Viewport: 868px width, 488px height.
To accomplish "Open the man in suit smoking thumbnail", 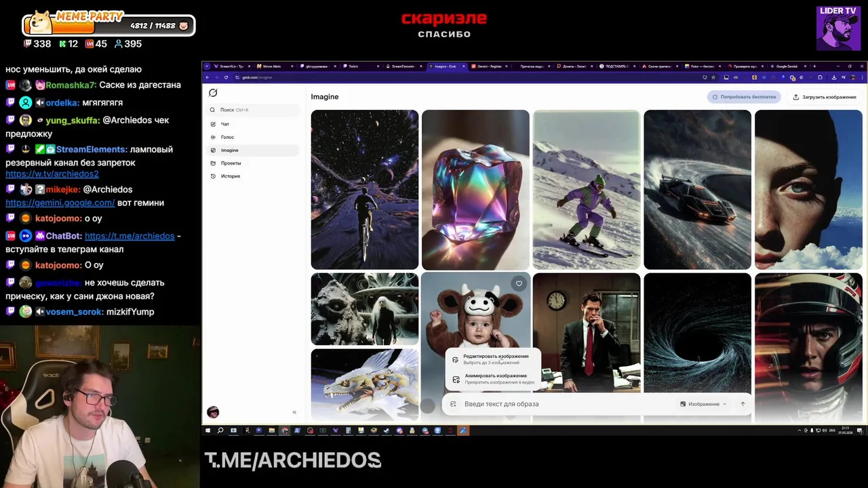I will tap(587, 332).
